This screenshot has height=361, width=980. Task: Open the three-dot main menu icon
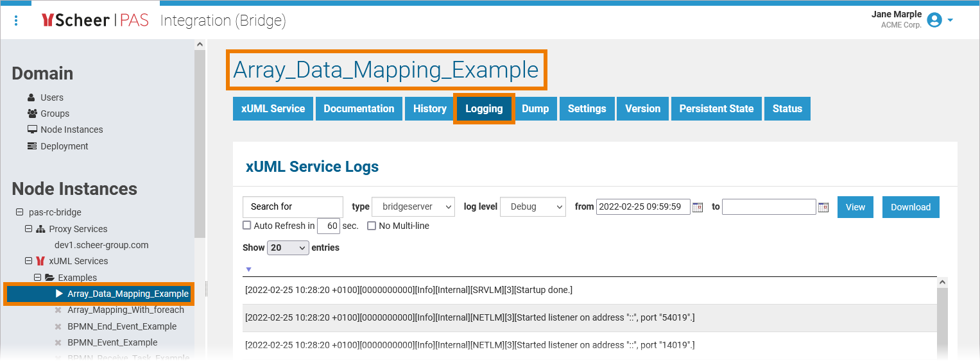(x=16, y=21)
